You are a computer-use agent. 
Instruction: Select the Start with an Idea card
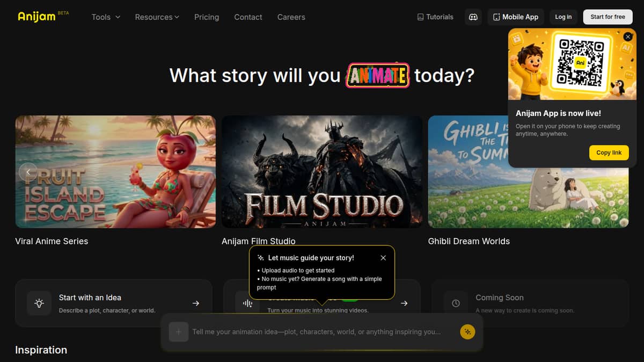tap(114, 303)
